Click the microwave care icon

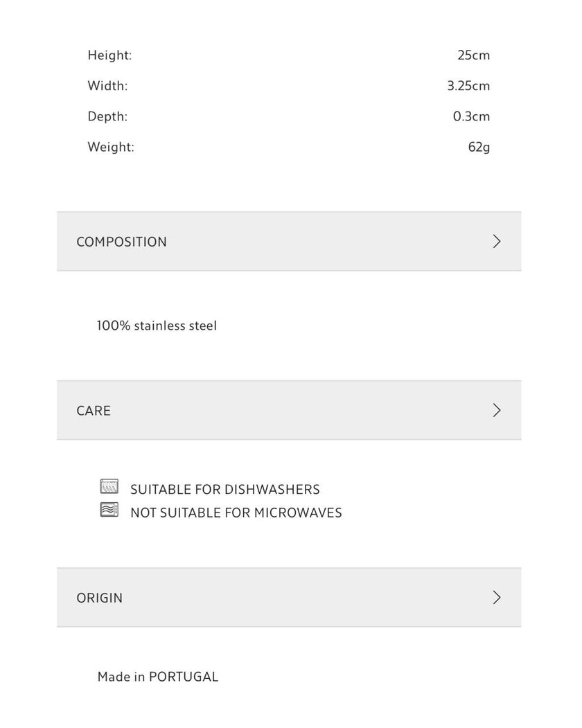point(109,511)
